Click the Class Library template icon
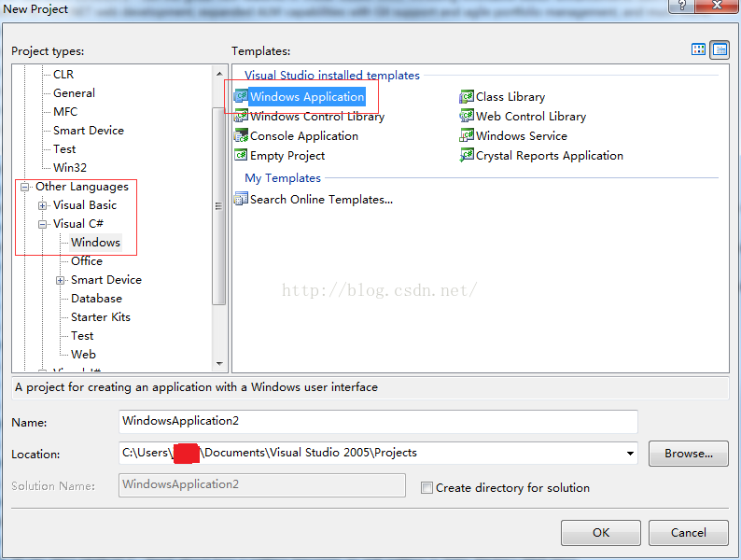The width and height of the screenshot is (741, 560). (x=467, y=96)
